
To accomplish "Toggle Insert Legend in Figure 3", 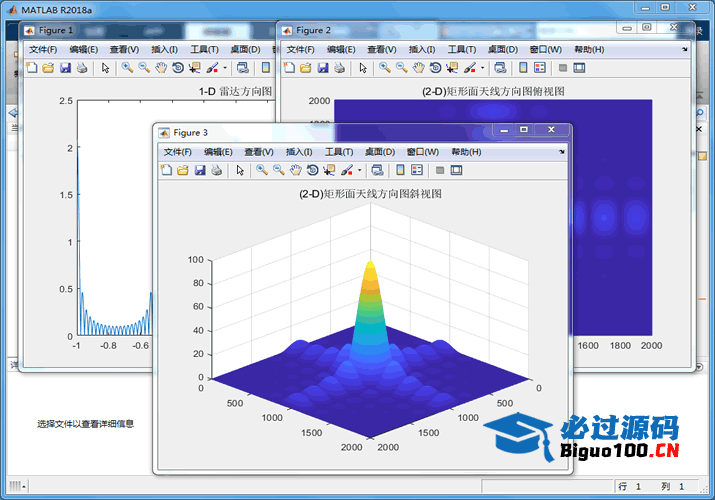I will pos(417,170).
